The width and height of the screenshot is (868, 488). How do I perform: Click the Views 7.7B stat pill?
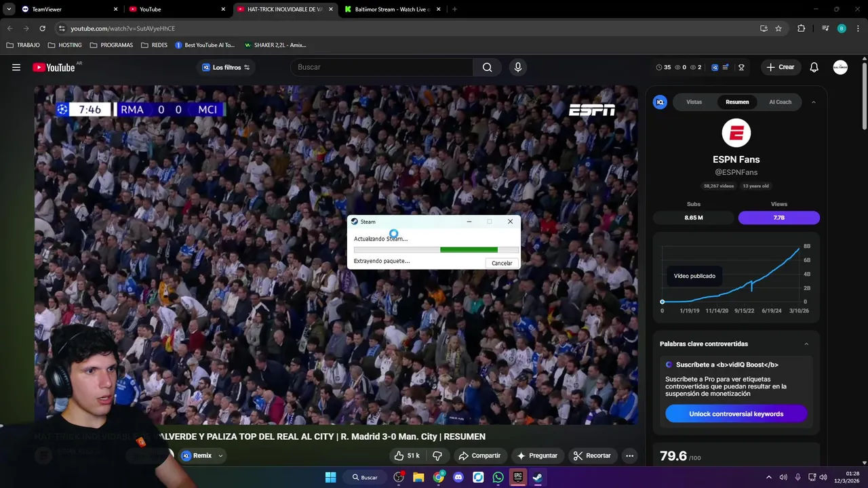(778, 218)
